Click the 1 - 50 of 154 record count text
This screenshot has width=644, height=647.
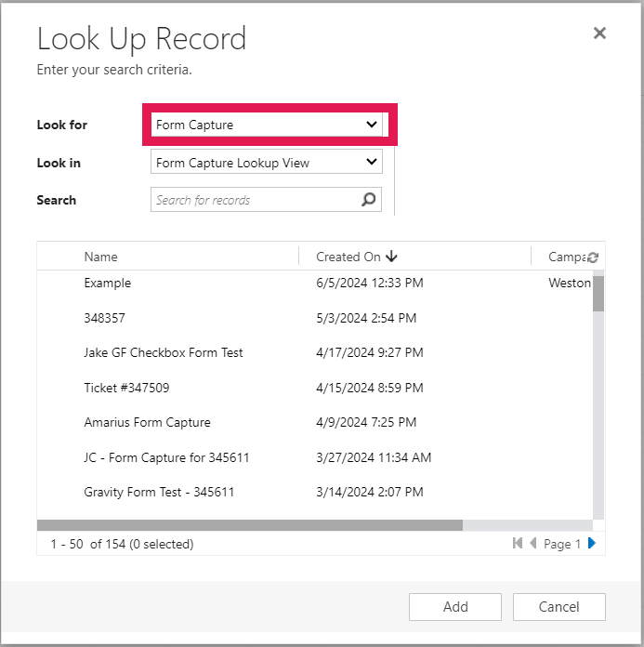[x=122, y=544]
